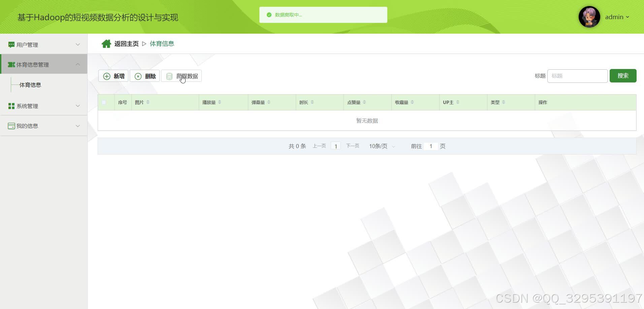Click the 序号 column header

(123, 102)
